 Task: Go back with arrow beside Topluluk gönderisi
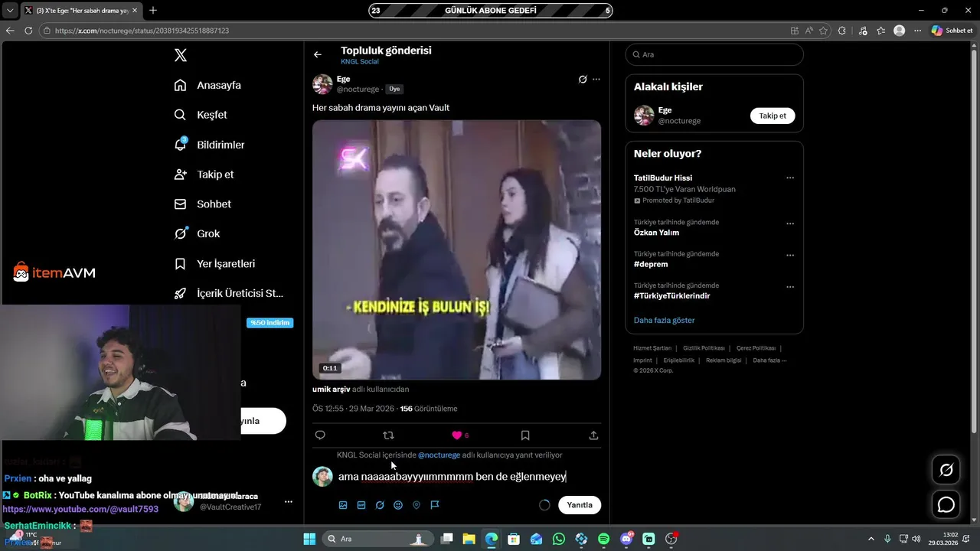point(318,54)
